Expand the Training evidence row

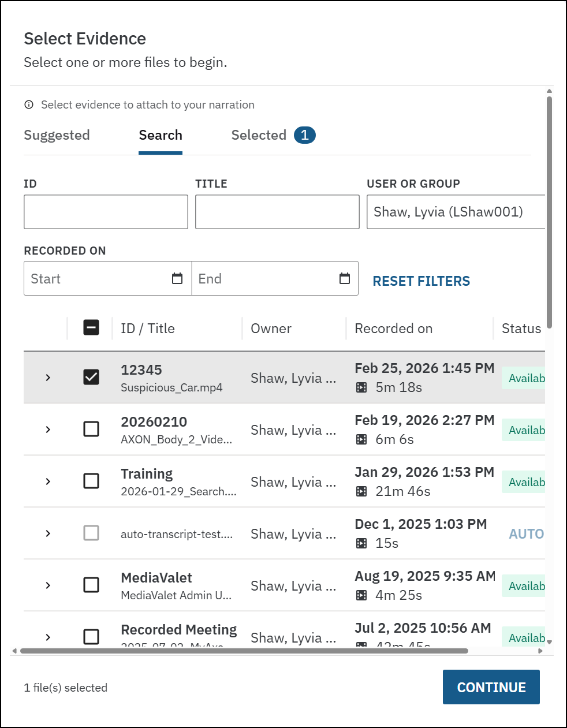(x=48, y=481)
